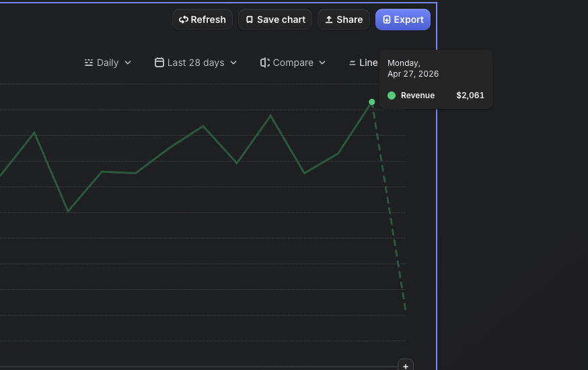Click the Export button

(x=403, y=20)
